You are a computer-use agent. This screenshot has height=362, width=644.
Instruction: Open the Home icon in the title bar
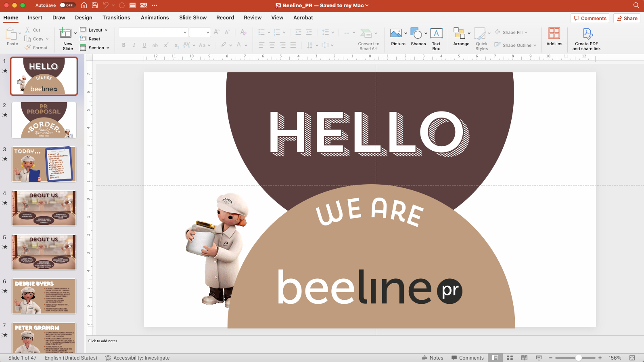click(84, 5)
